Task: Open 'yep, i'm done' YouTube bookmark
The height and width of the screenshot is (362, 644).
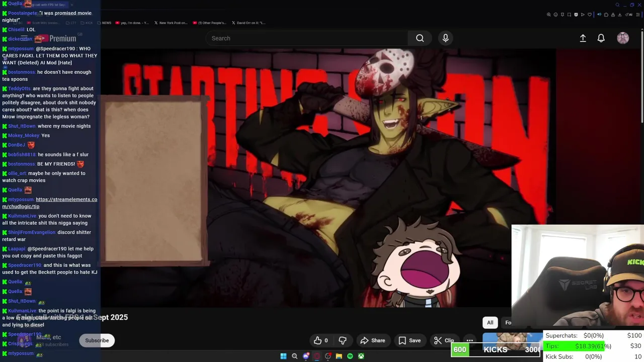Action: [x=132, y=23]
